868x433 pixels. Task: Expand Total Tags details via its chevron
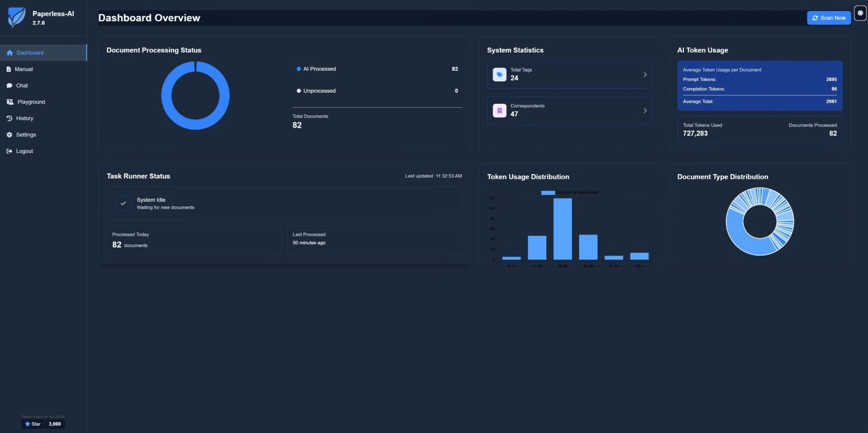pyautogui.click(x=645, y=74)
